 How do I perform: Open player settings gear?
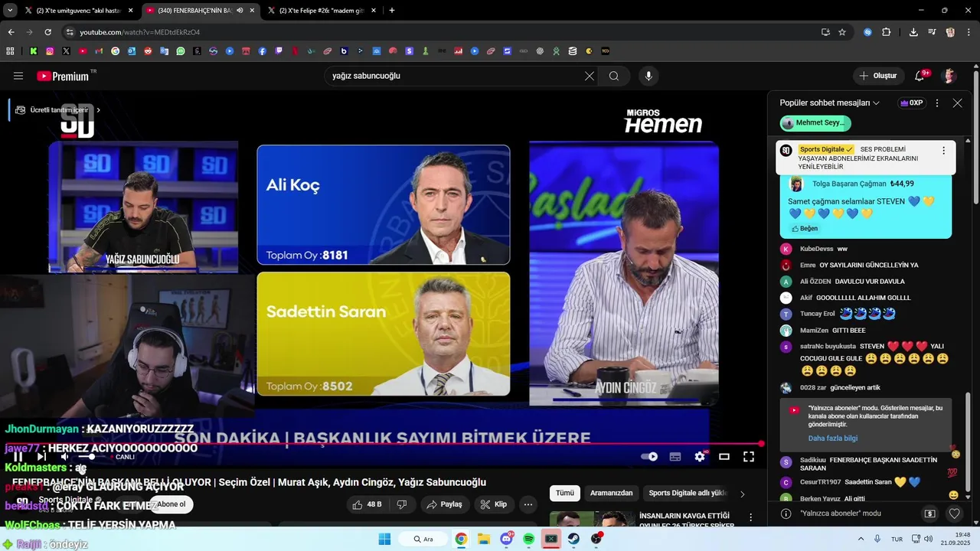pyautogui.click(x=700, y=457)
